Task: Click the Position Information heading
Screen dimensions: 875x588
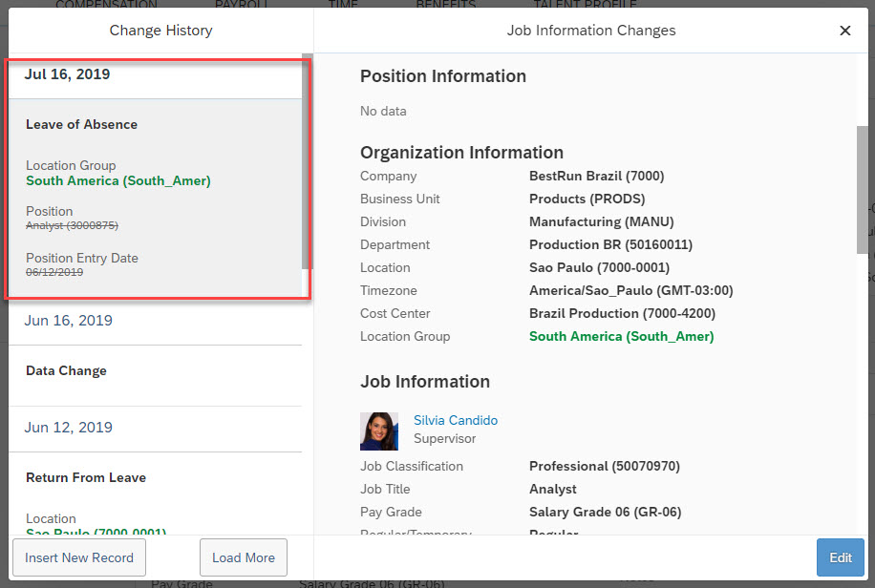Action: pyautogui.click(x=443, y=75)
